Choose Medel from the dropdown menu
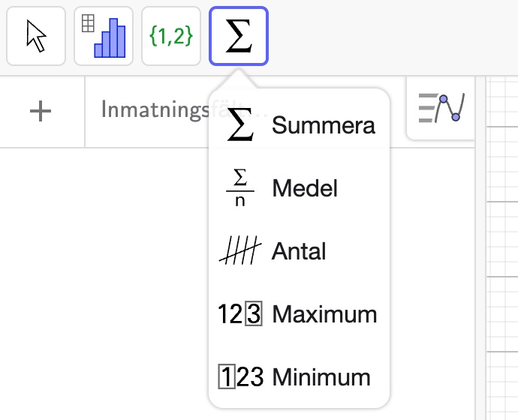Image resolution: width=518 pixels, height=420 pixels. click(x=305, y=187)
